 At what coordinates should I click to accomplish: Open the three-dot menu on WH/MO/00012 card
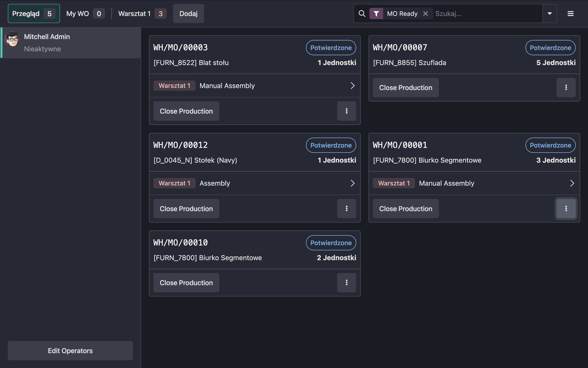pos(346,209)
